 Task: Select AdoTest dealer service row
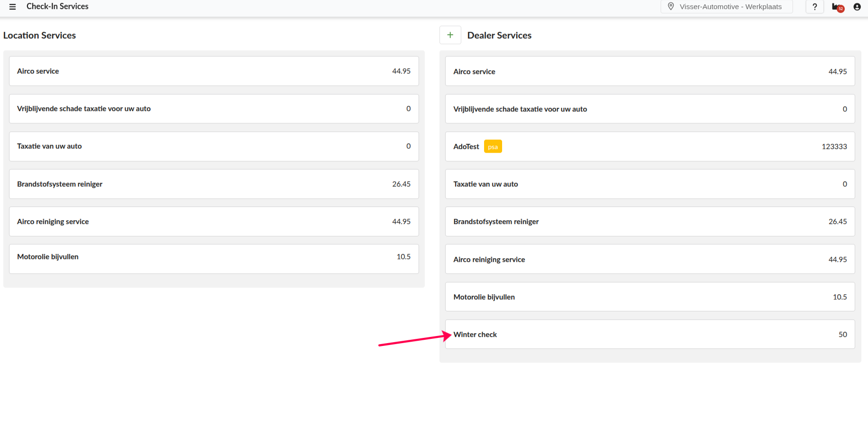[649, 147]
